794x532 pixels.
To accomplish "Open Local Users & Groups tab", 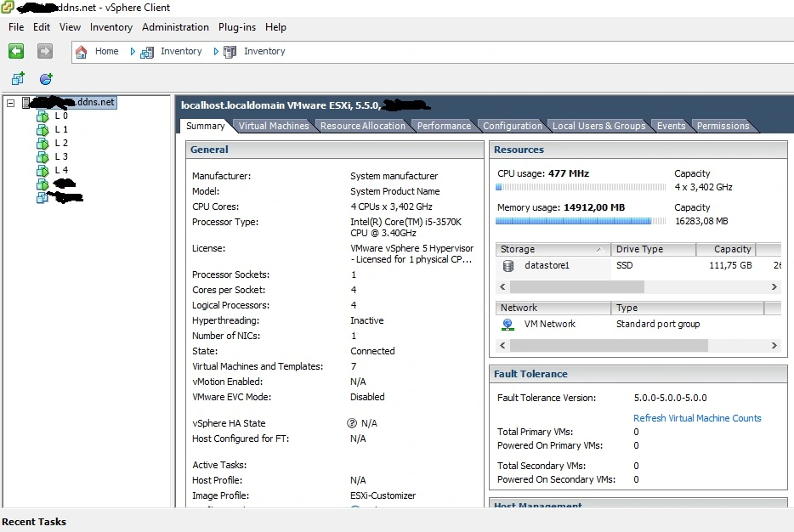I will (598, 126).
